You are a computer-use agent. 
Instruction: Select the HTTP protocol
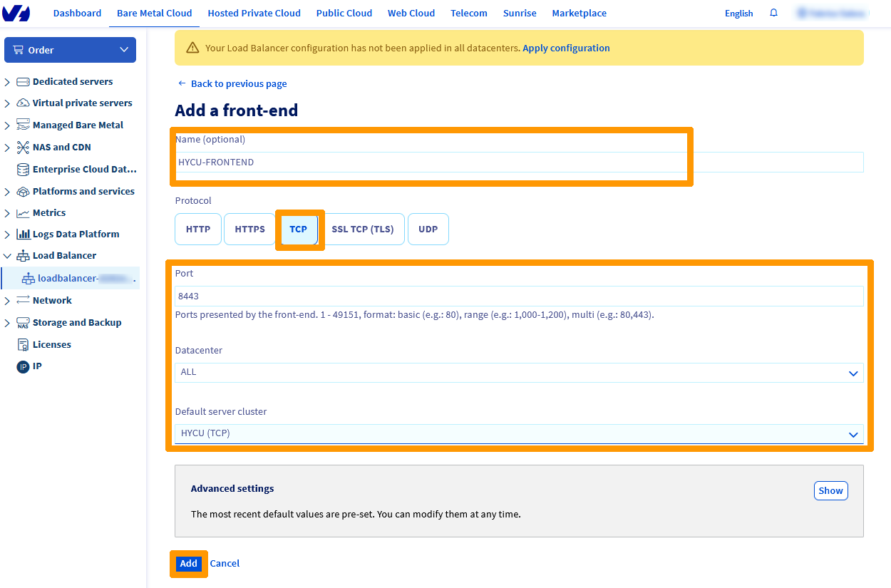[197, 229]
